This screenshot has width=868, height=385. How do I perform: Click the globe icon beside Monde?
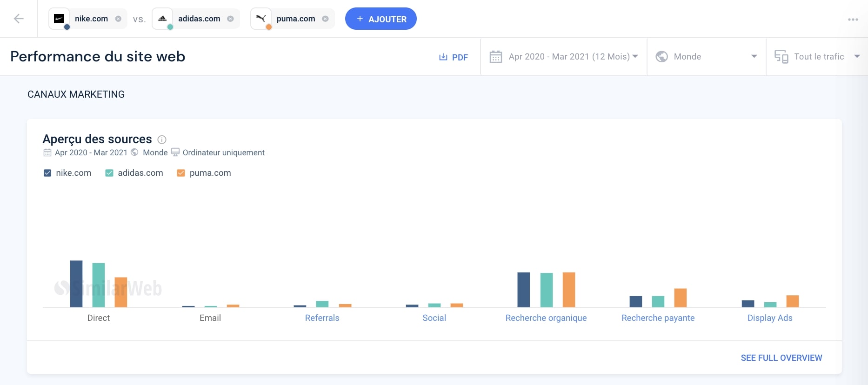(x=661, y=57)
